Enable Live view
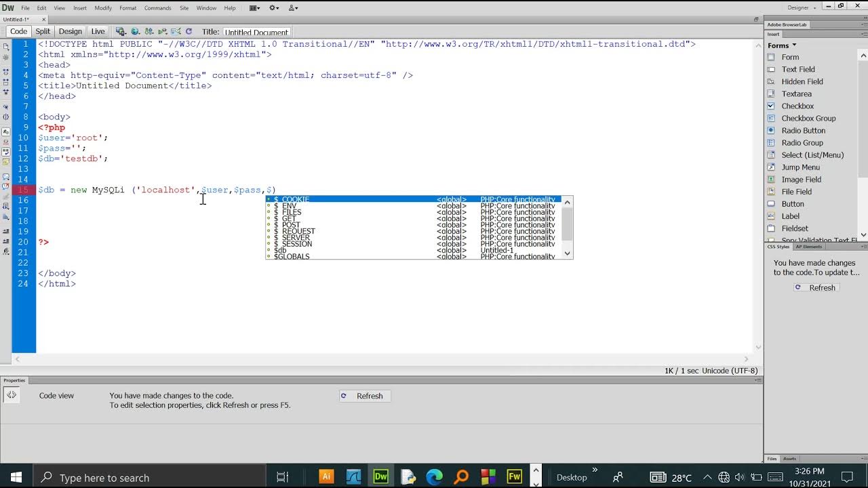The width and height of the screenshot is (868, 488). 98,31
